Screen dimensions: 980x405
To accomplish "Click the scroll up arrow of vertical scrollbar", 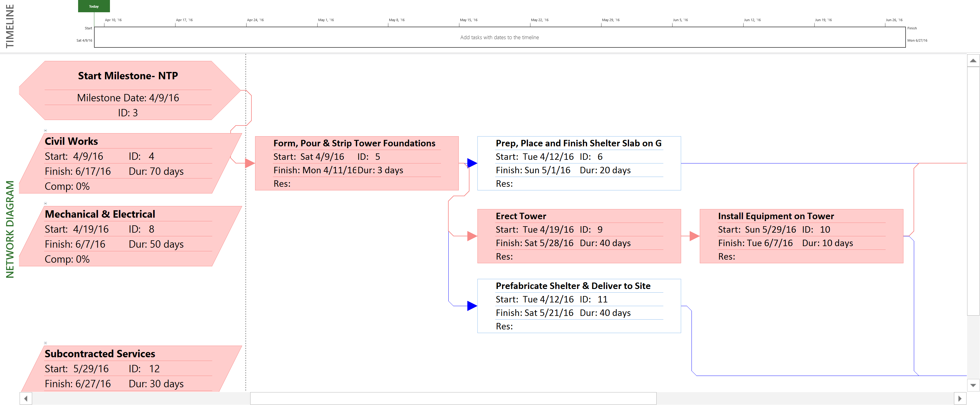I will point(973,61).
